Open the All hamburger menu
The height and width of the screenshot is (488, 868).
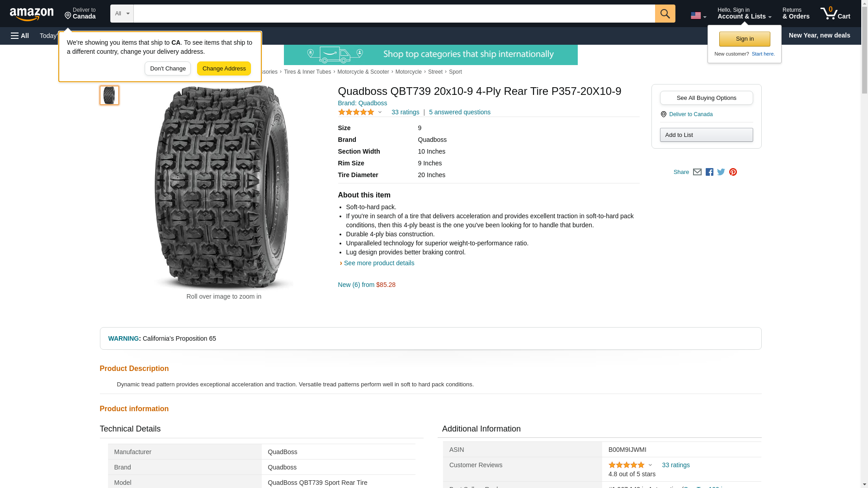click(20, 36)
